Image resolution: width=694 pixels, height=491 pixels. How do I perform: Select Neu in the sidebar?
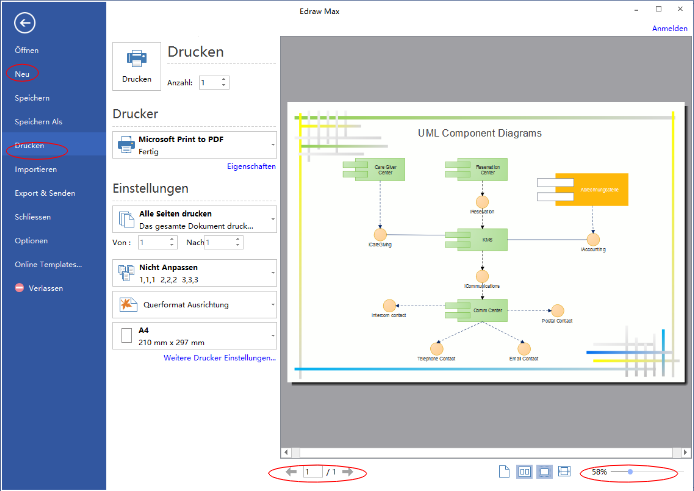(x=22, y=74)
